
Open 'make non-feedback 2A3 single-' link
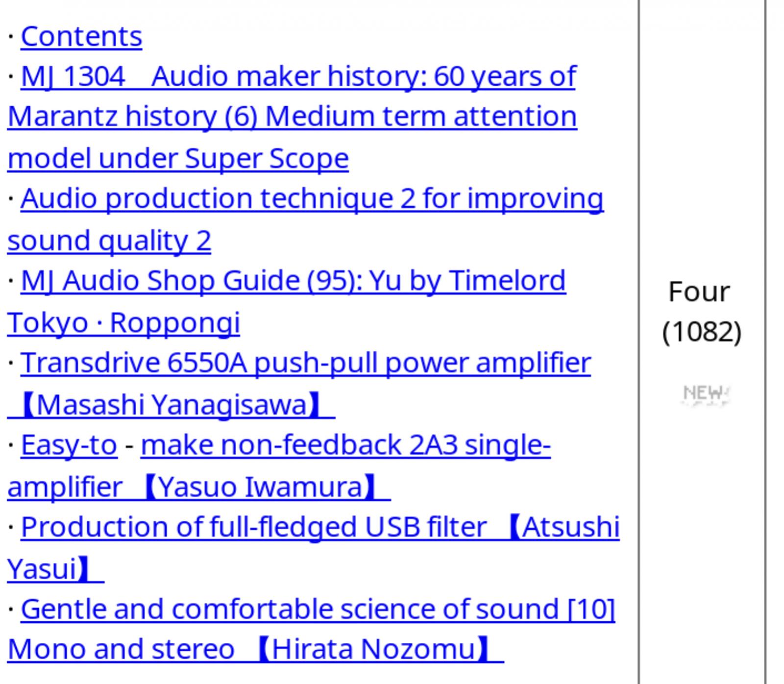[346, 445]
